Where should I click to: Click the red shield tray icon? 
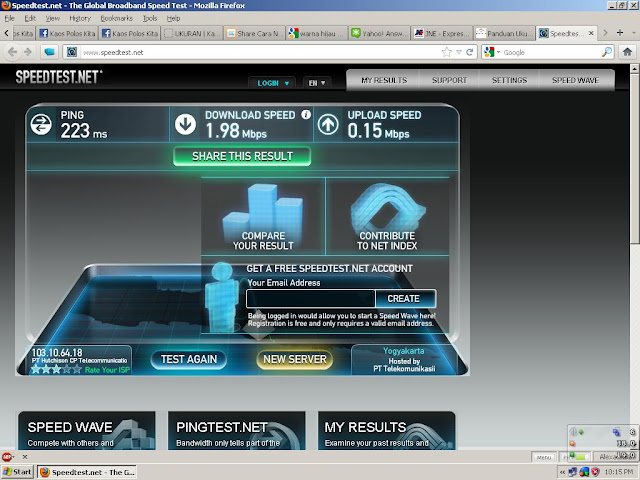pos(595,472)
